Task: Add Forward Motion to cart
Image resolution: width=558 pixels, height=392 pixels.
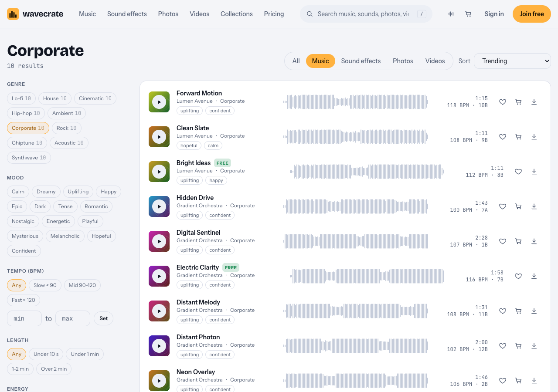Action: click(518, 102)
